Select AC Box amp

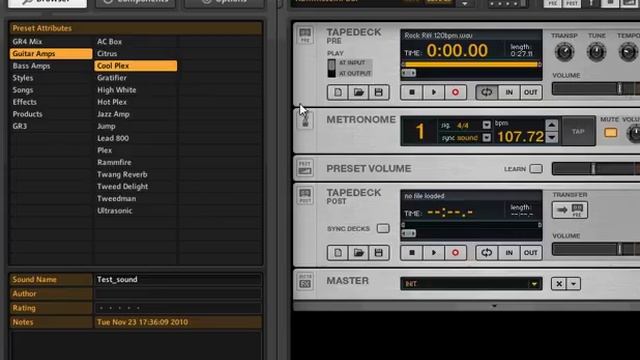pyautogui.click(x=136, y=42)
